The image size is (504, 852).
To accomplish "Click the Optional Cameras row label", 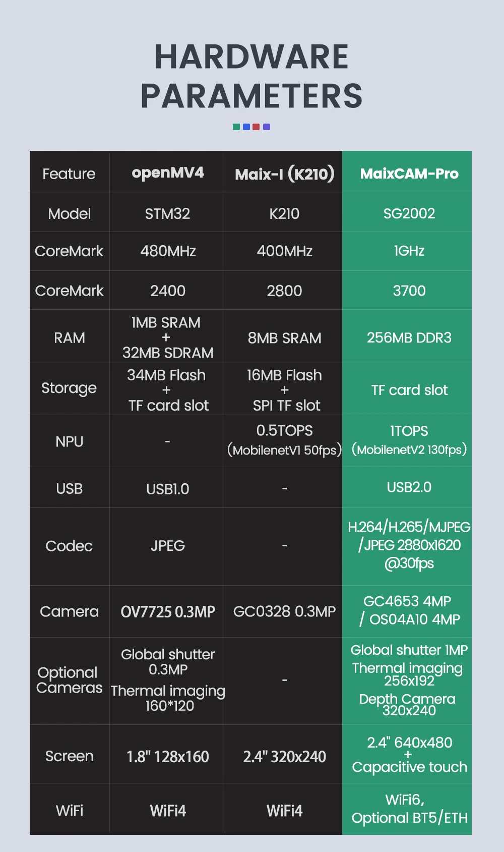I will [69, 680].
